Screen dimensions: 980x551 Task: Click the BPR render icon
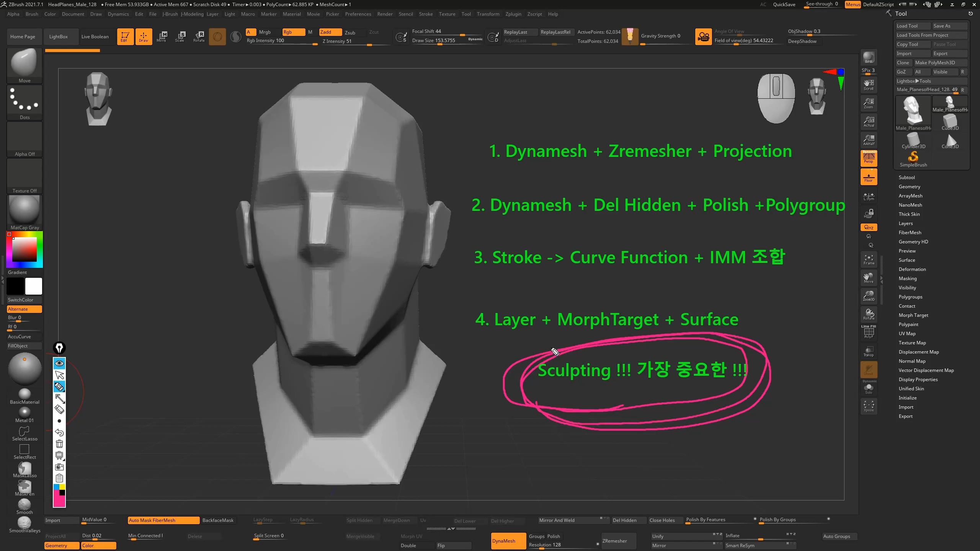[x=869, y=57]
